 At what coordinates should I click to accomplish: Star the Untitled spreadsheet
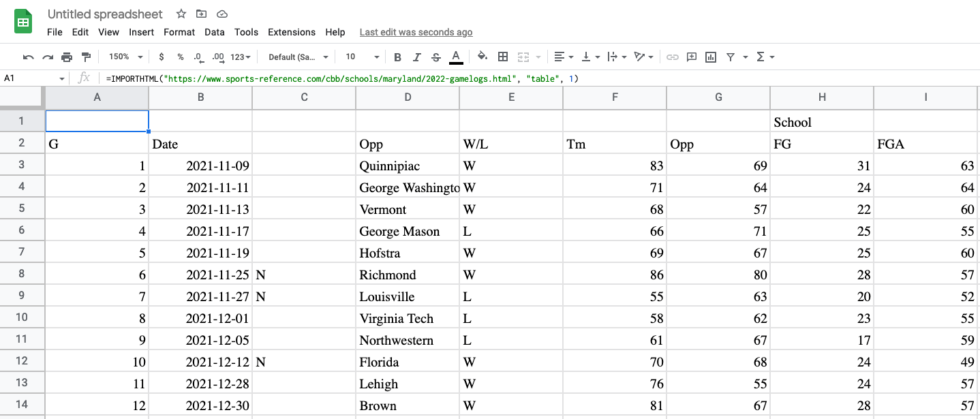180,14
